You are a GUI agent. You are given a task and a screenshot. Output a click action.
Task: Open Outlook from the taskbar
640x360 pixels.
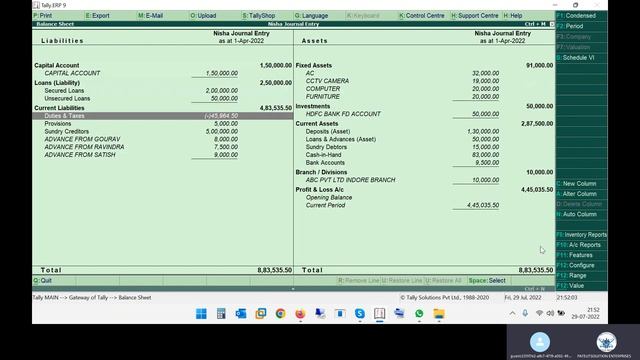241,313
